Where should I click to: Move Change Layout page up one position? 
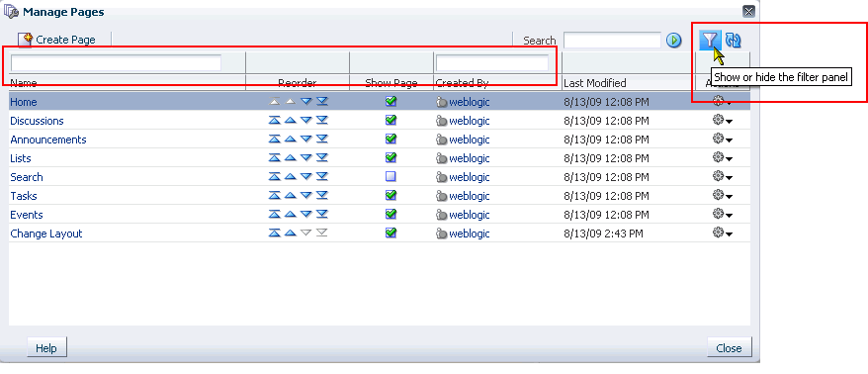pyautogui.click(x=290, y=234)
